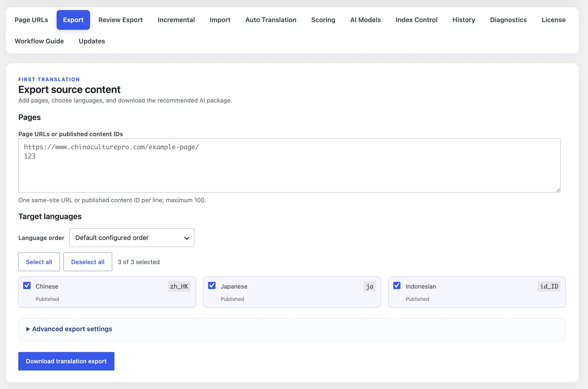Click Download translation export button
The width and height of the screenshot is (588, 389).
point(66,361)
